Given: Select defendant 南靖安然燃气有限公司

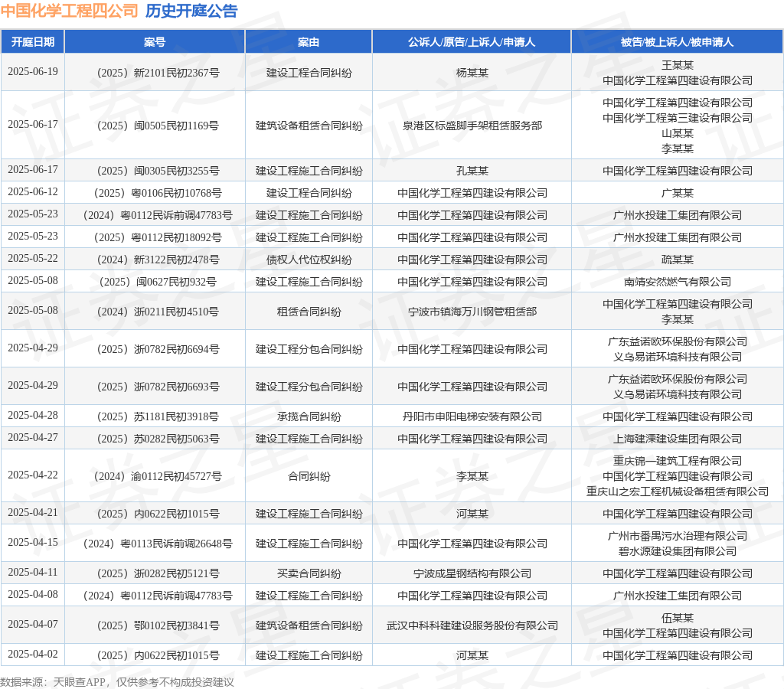Looking at the screenshot, I should [x=677, y=282].
